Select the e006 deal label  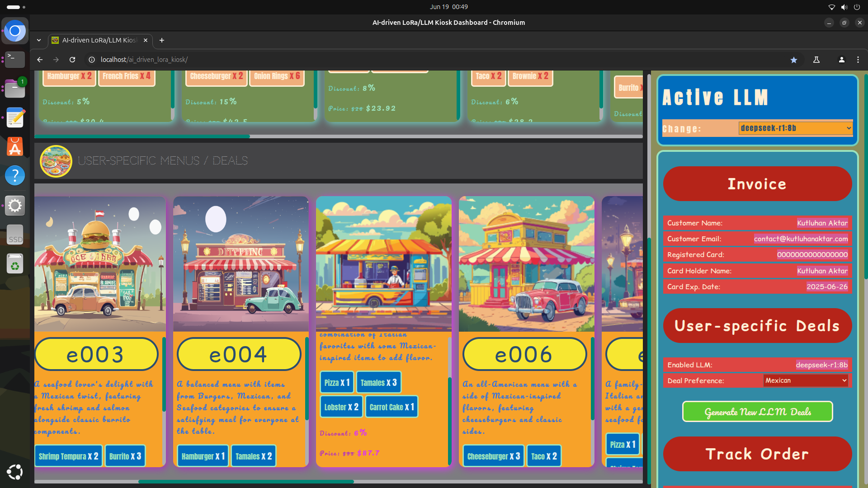[524, 354]
